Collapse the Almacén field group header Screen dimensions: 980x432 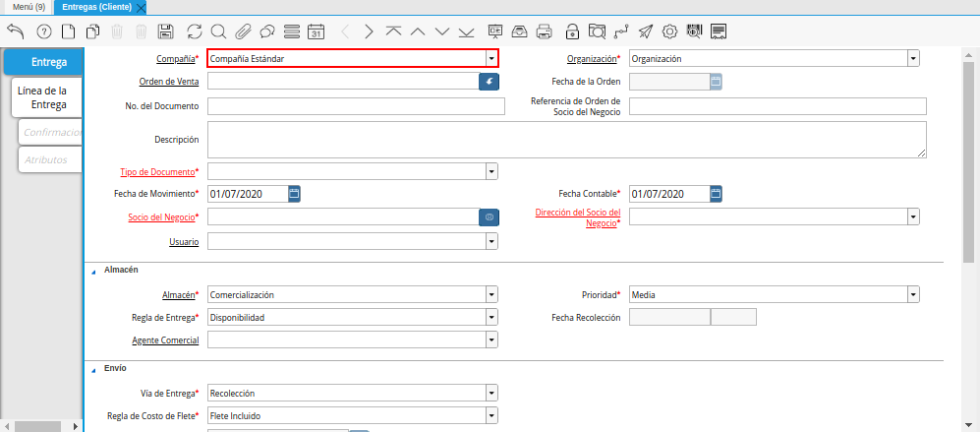[121, 270]
